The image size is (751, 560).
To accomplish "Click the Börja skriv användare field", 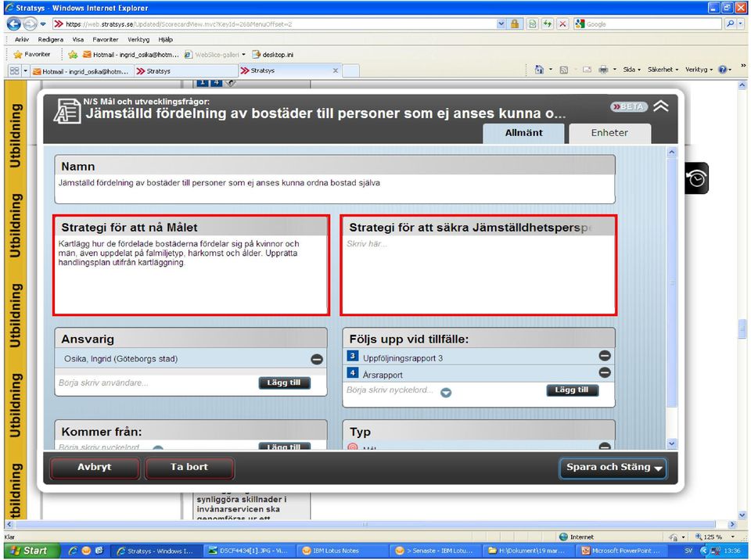I will point(156,382).
